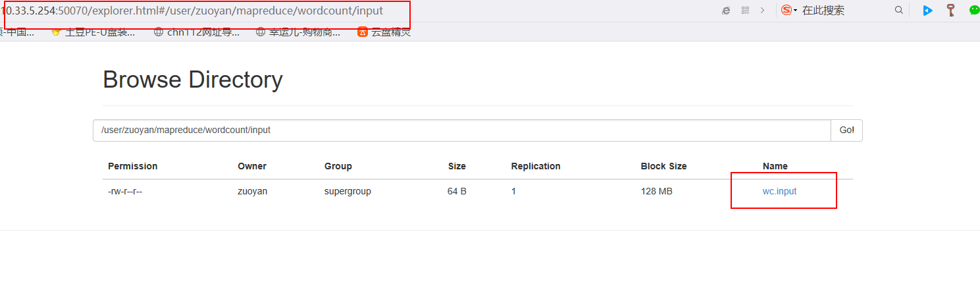Screen dimensions: 980x282
Task: Click the zuoyan owner cell
Action: click(x=253, y=191)
